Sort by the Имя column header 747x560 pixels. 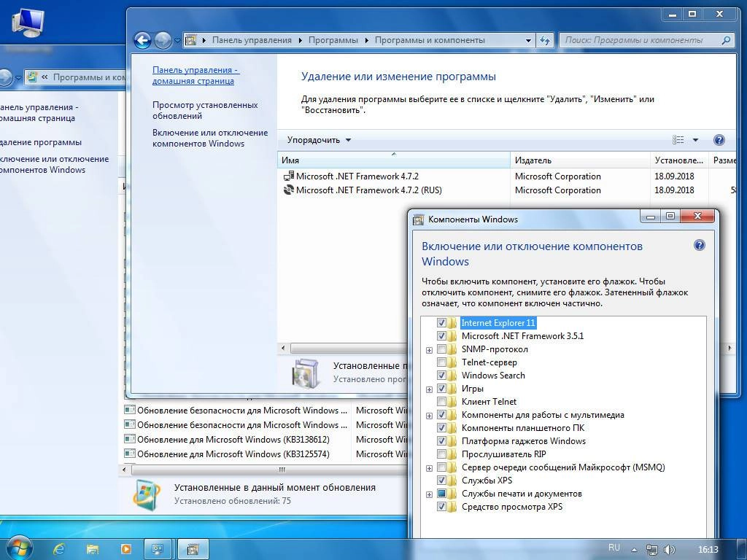point(393,160)
